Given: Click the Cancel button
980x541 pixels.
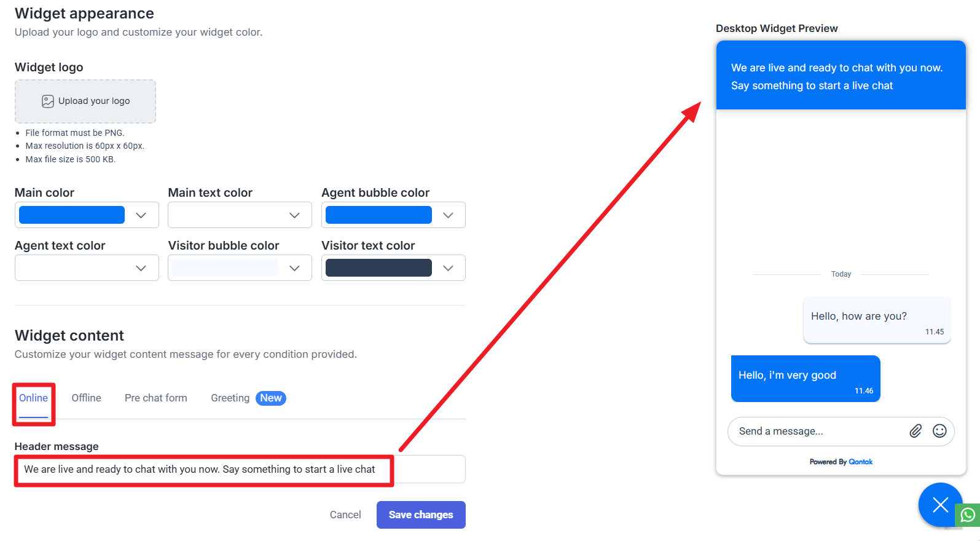Looking at the screenshot, I should pos(345,515).
